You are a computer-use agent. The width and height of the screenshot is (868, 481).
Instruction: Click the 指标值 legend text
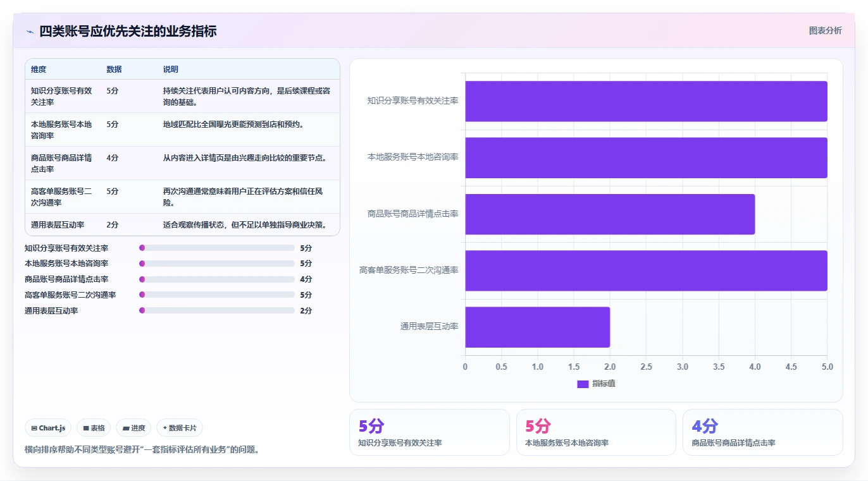point(604,384)
